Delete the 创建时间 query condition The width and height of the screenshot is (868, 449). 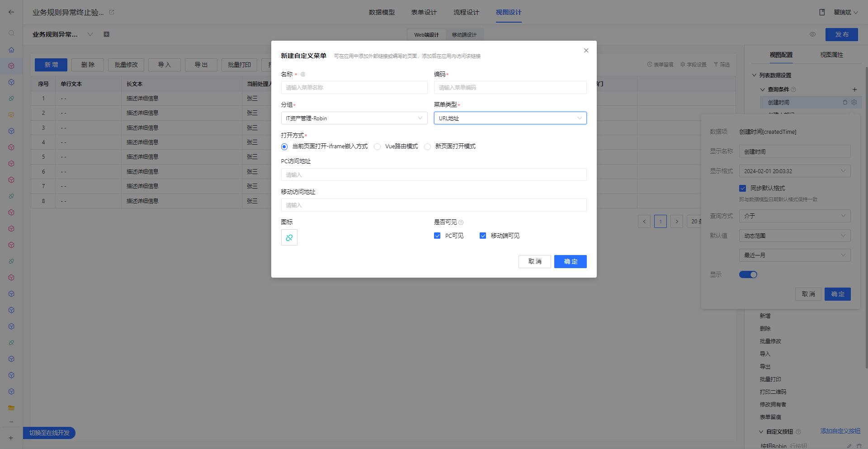tap(845, 103)
